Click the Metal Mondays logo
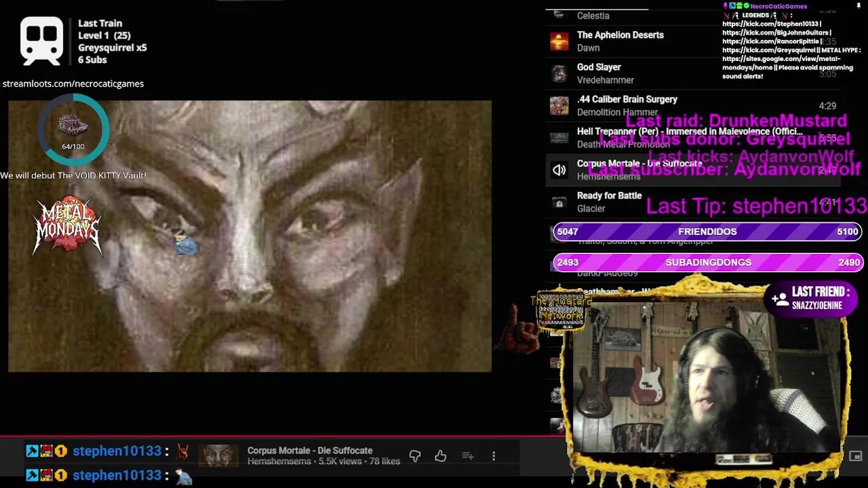868x488 pixels. pyautogui.click(x=67, y=226)
